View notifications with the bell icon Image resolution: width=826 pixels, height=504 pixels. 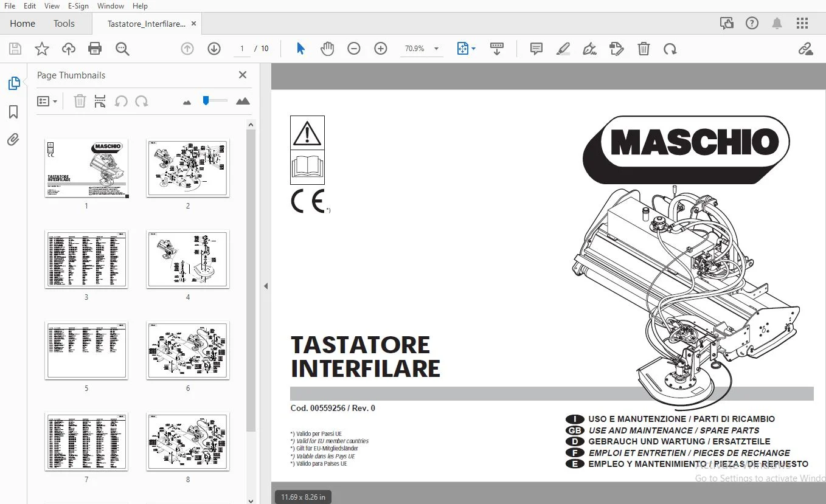[777, 24]
